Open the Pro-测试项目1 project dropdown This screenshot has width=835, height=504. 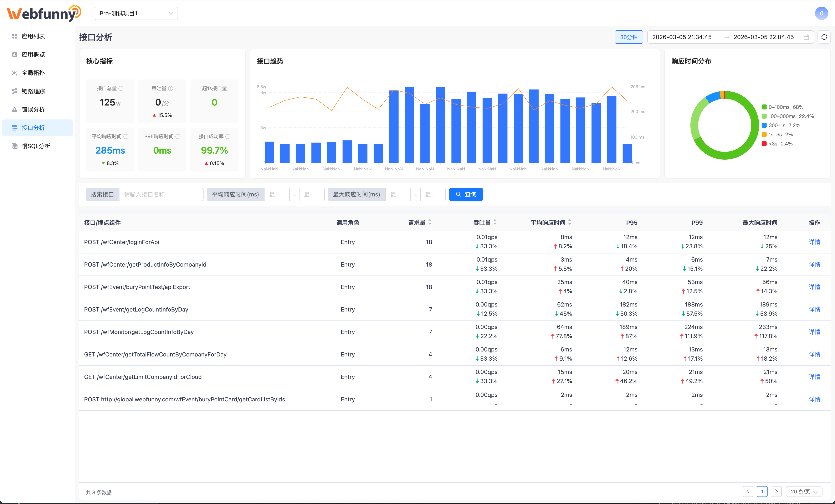pos(136,13)
